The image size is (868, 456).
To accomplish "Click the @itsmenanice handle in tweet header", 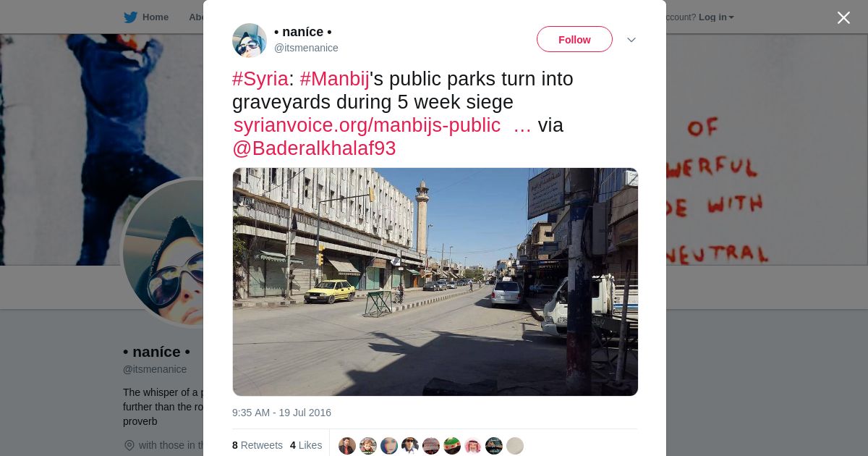I will [x=306, y=48].
